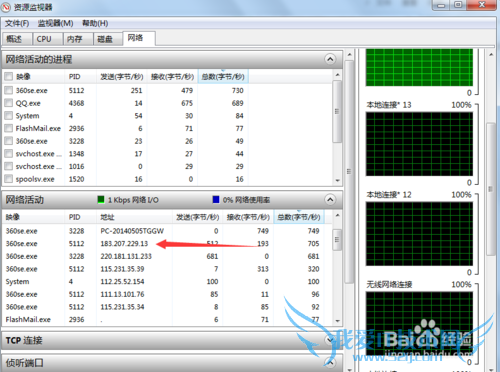Sort processes by 发送(字节/秒) column
This screenshot has height=372, width=500.
[x=122, y=77]
